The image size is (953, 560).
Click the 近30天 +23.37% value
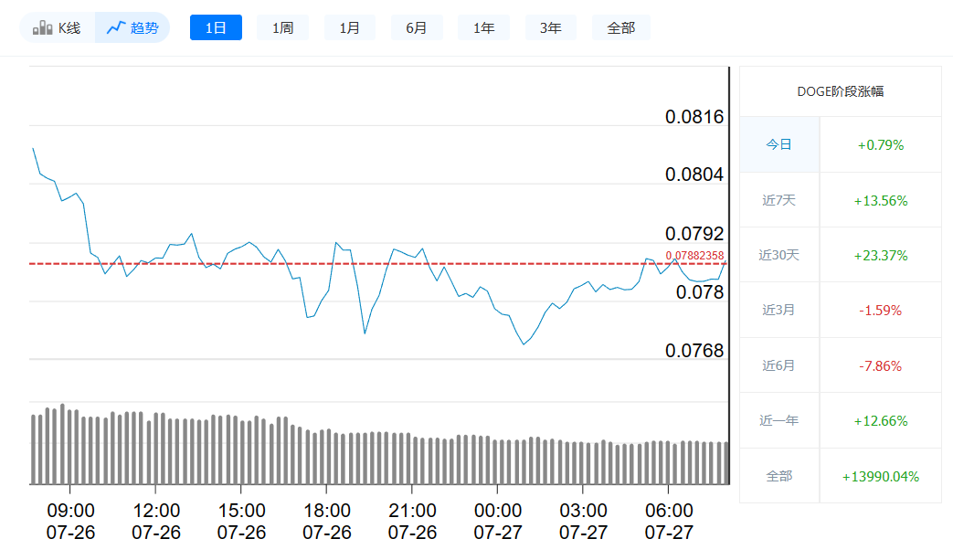(880, 255)
